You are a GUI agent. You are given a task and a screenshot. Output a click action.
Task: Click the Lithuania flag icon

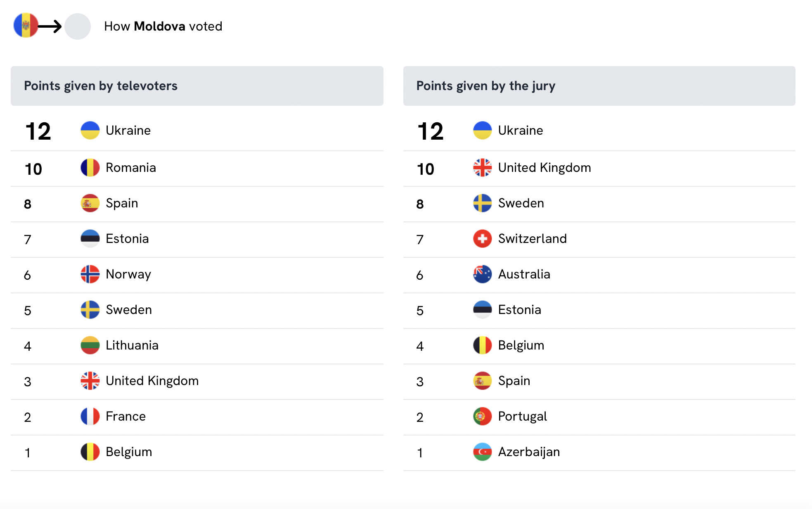(x=90, y=345)
